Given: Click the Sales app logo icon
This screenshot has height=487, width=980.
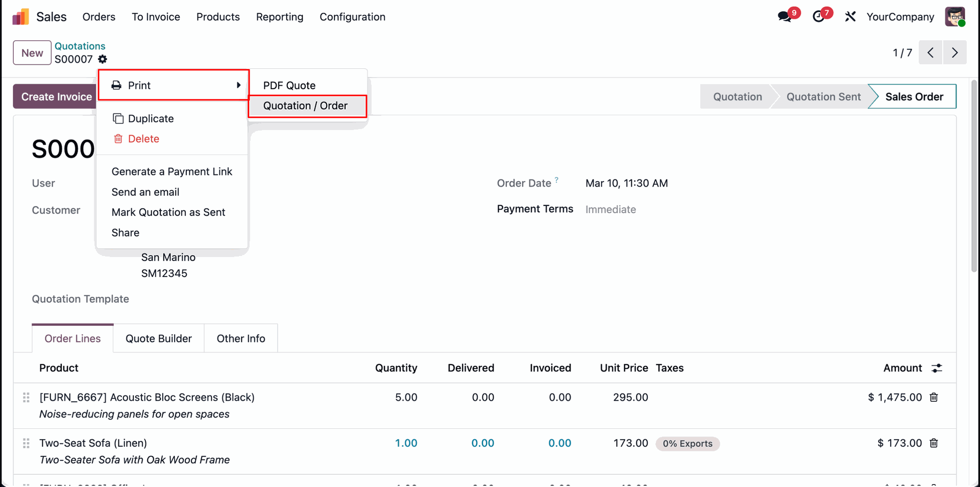Looking at the screenshot, I should 21,17.
